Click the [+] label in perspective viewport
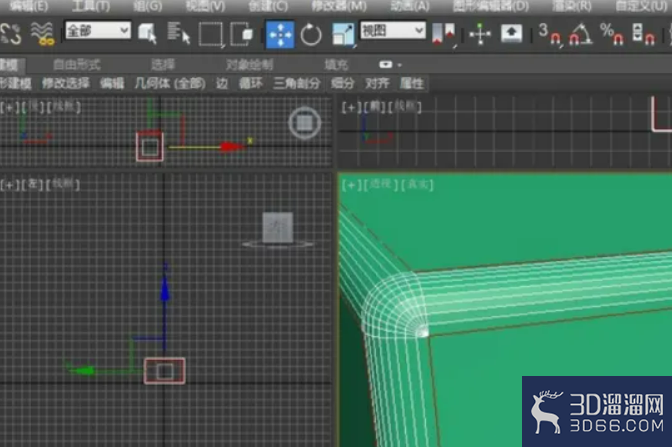The height and width of the screenshot is (447, 672). tap(351, 185)
